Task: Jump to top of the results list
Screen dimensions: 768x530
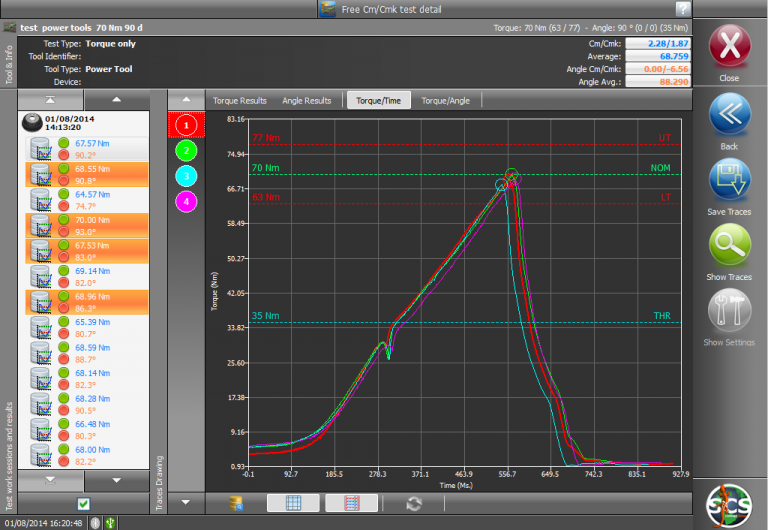Action: pos(50,100)
